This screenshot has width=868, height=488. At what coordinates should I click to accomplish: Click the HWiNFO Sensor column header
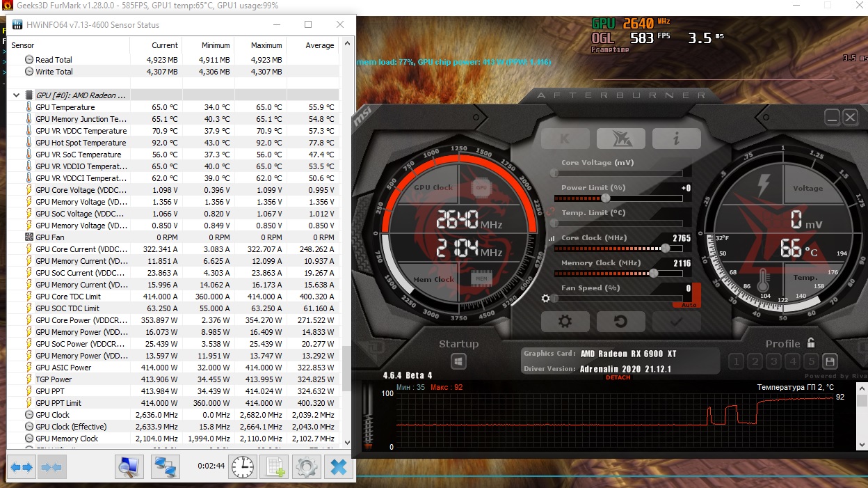point(70,45)
